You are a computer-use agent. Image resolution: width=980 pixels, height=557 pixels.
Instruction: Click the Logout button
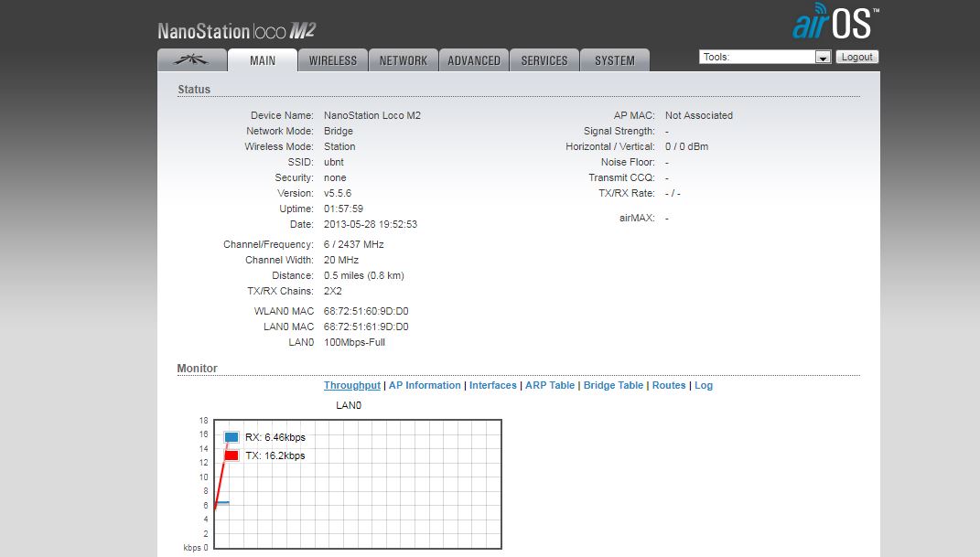(x=856, y=57)
